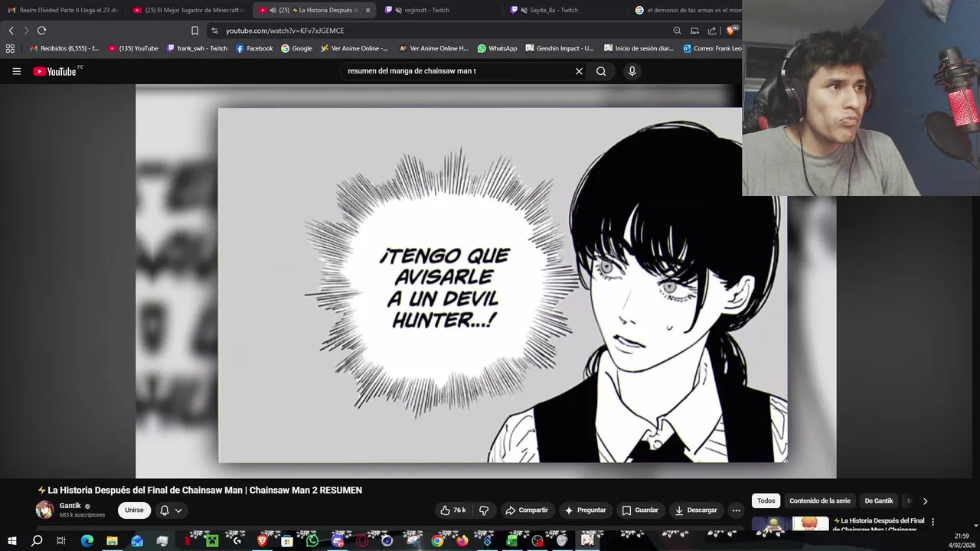The width and height of the screenshot is (980, 551).
Task: Click the Unirse join button
Action: [x=134, y=510]
